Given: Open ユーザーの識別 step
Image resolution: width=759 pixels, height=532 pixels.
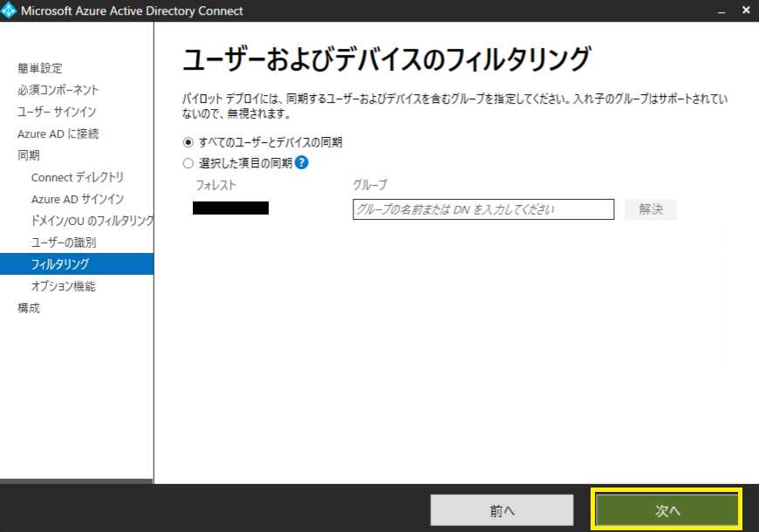Looking at the screenshot, I should [x=64, y=242].
